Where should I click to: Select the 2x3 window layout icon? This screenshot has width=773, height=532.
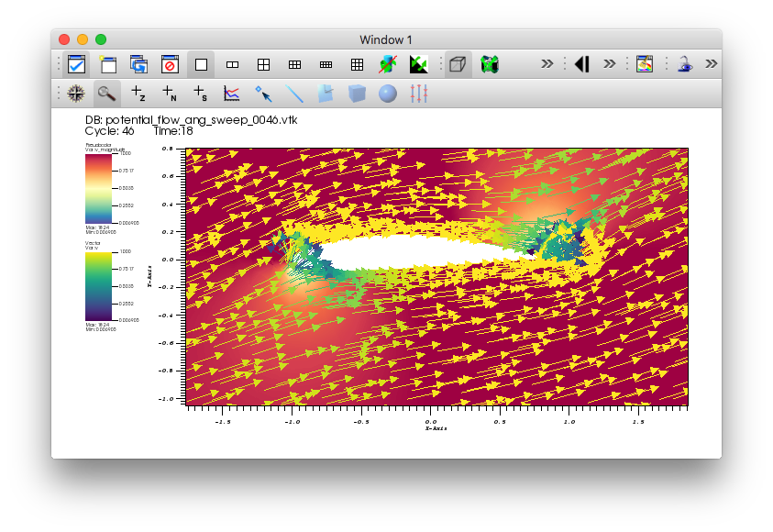(x=295, y=64)
